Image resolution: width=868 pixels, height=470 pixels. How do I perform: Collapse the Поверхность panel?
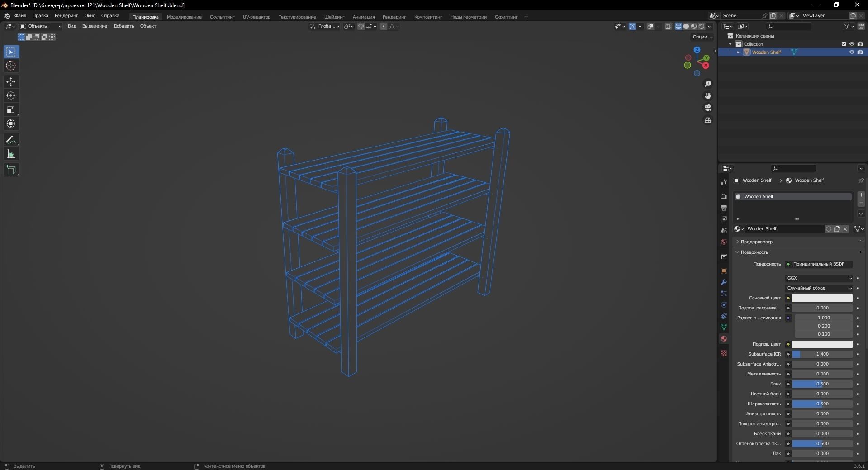click(x=754, y=252)
